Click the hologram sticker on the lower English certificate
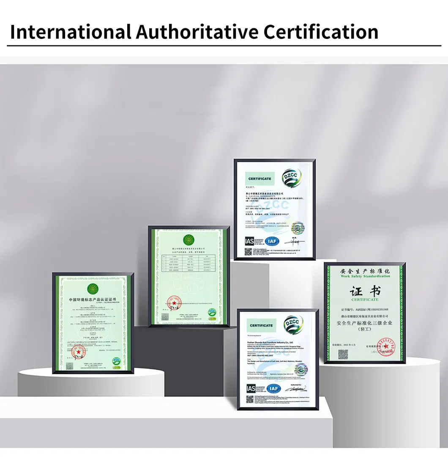Screen dimensions: 448x476 pos(301,369)
